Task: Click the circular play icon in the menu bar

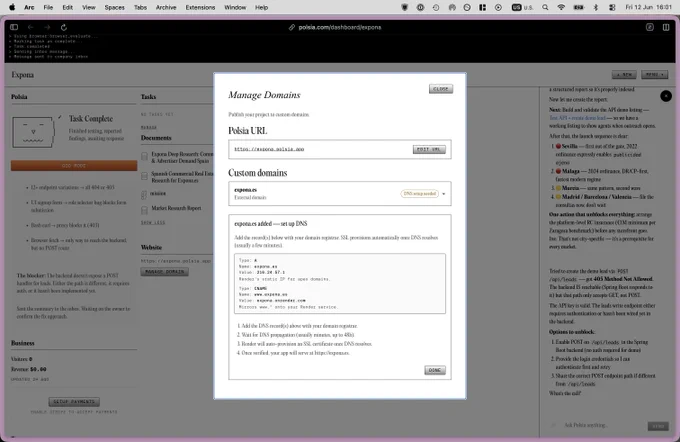Action: 498,7
